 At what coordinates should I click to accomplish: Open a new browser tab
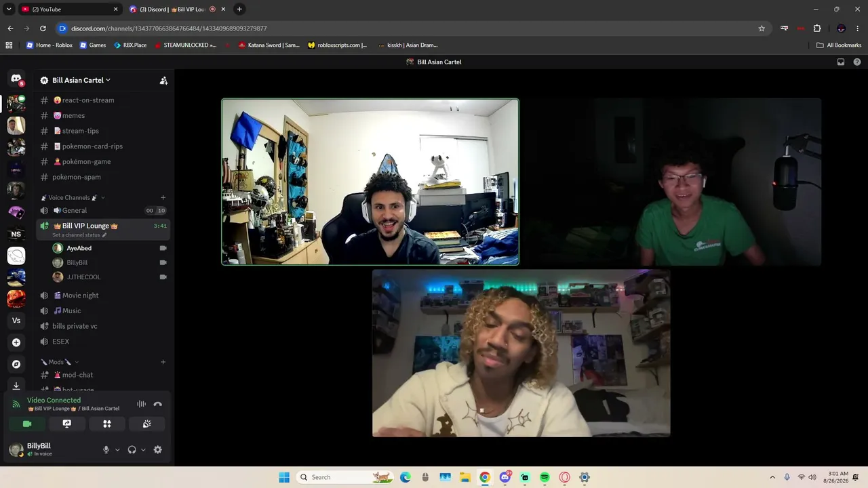(239, 9)
